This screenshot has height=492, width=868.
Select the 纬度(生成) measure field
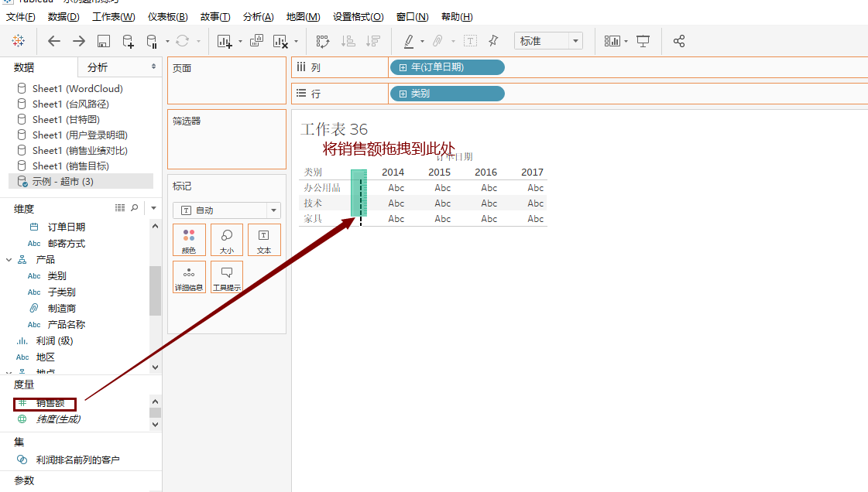58,419
